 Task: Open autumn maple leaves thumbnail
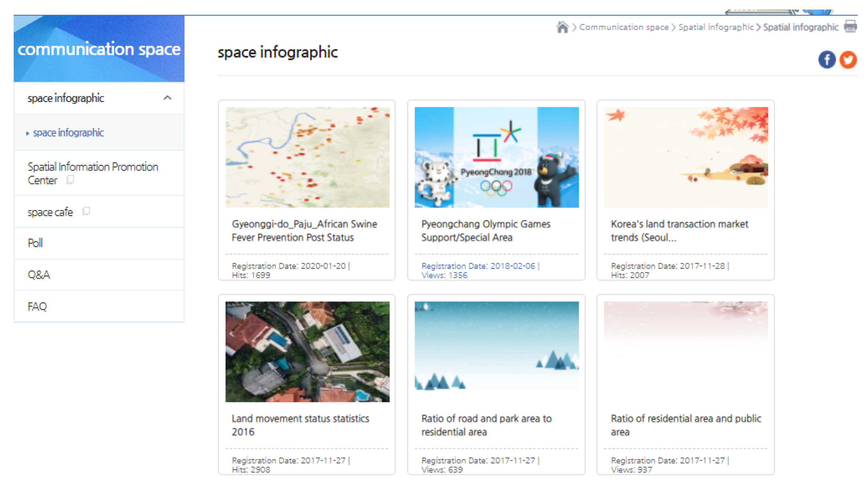686,157
